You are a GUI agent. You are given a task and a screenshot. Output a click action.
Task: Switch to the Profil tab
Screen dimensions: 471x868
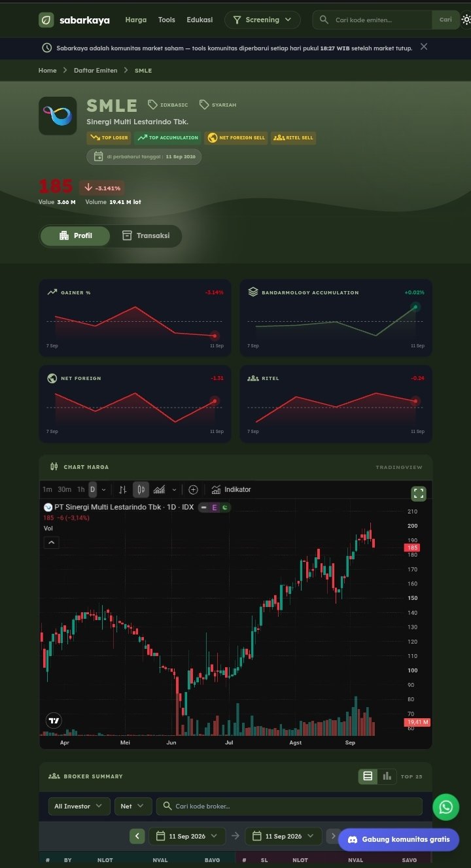click(x=75, y=235)
